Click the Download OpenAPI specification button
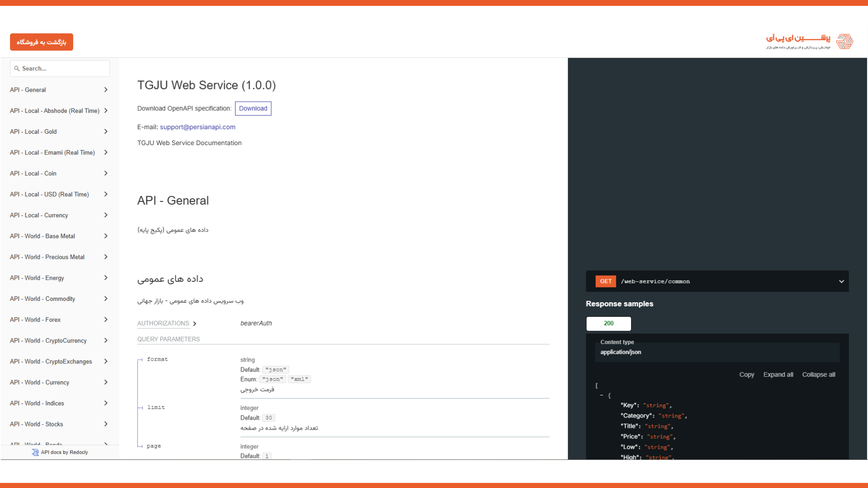Viewport: 868px width, 488px height. [253, 108]
